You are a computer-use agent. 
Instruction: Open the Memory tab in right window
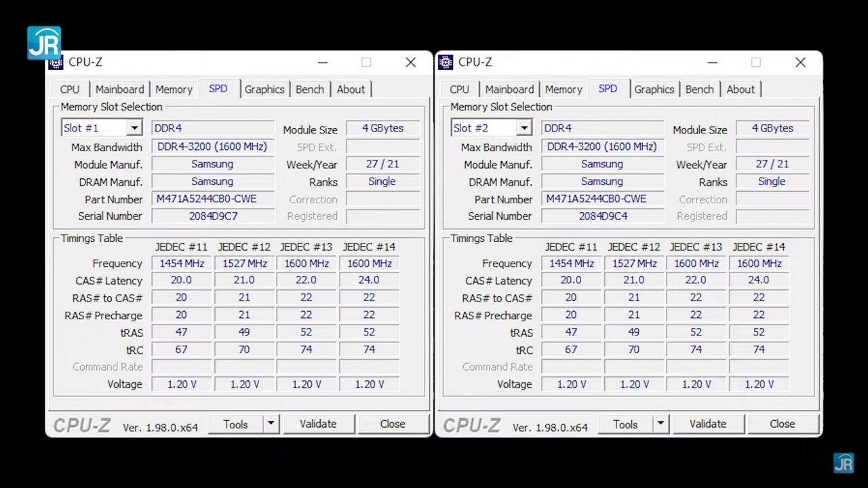pos(564,89)
